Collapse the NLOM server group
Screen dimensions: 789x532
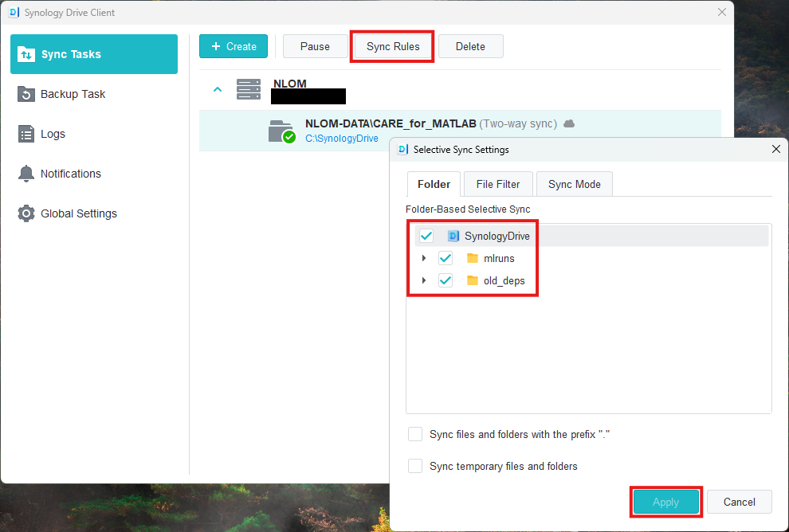click(218, 89)
